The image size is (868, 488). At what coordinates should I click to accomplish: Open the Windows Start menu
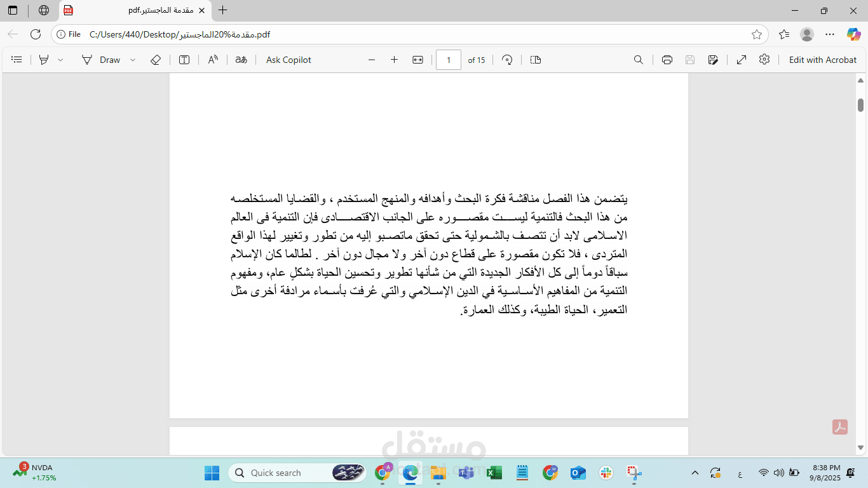[x=212, y=473]
